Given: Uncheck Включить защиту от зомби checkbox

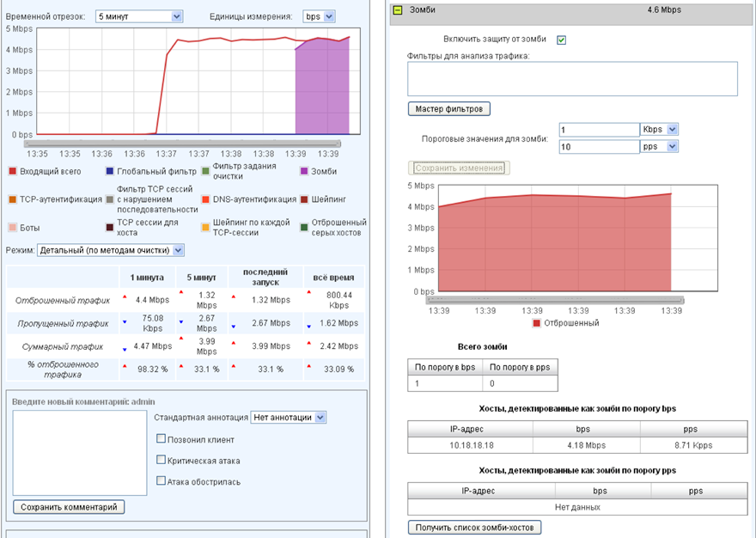Looking at the screenshot, I should 561,40.
